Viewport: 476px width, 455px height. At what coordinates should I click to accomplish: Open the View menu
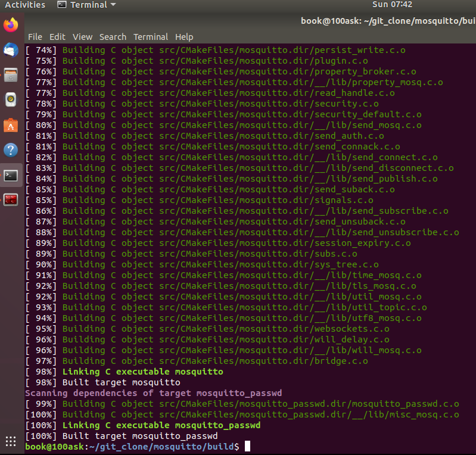(82, 37)
